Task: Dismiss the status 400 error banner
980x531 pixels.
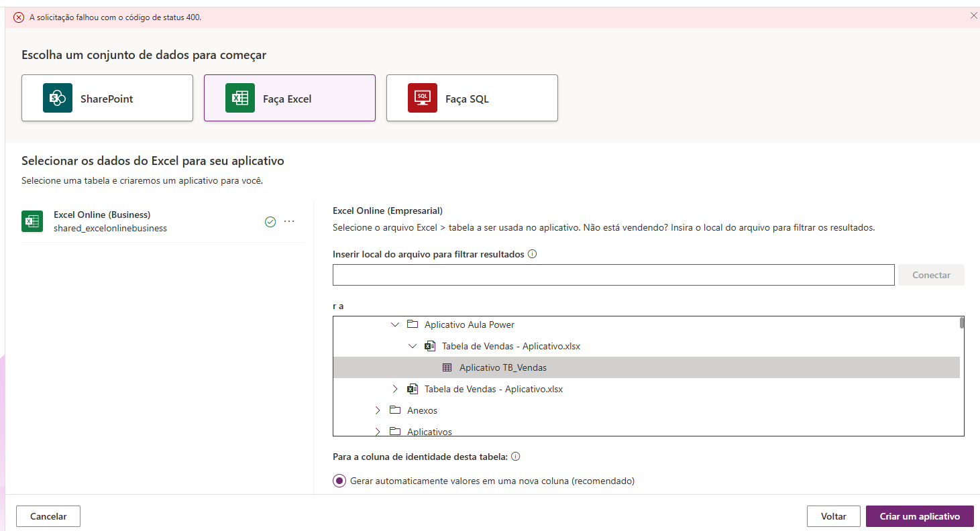Action: 973,15
